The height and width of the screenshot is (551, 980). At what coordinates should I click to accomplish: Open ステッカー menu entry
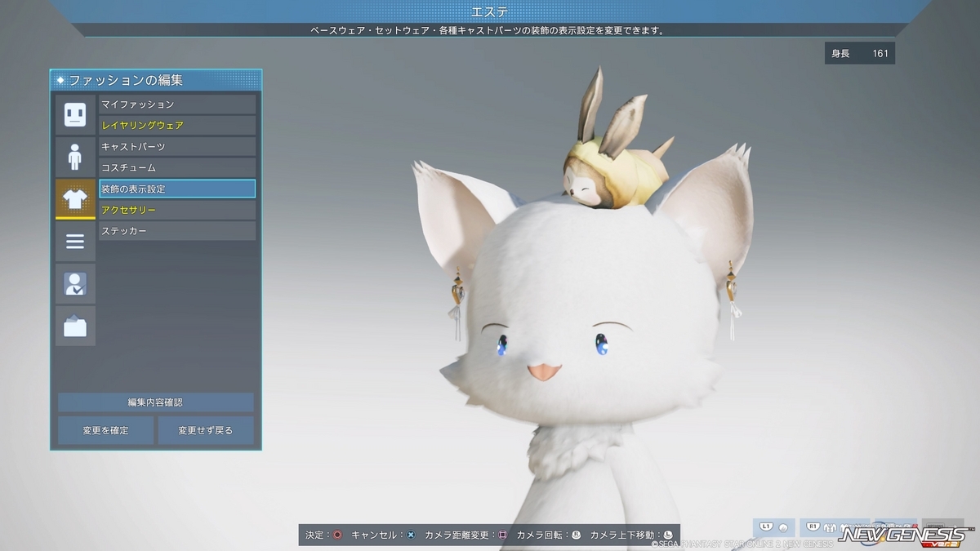[x=177, y=231]
